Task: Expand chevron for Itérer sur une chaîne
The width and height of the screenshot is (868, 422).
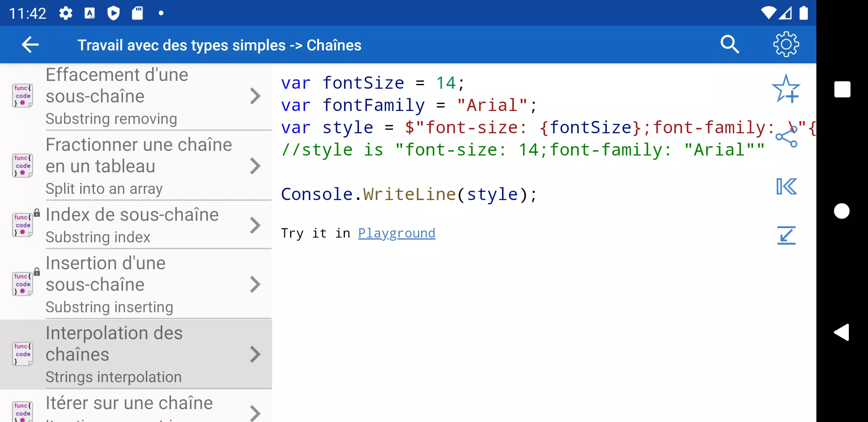Action: (255, 413)
